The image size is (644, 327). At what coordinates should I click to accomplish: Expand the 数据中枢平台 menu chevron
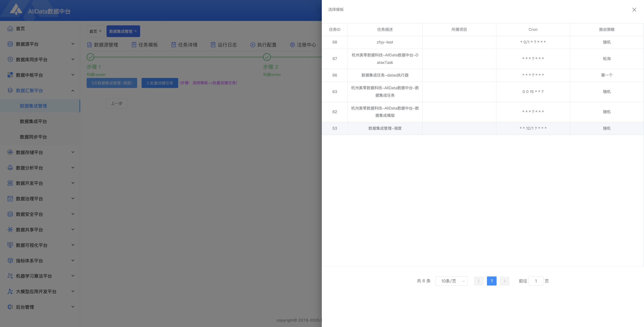coord(73,75)
